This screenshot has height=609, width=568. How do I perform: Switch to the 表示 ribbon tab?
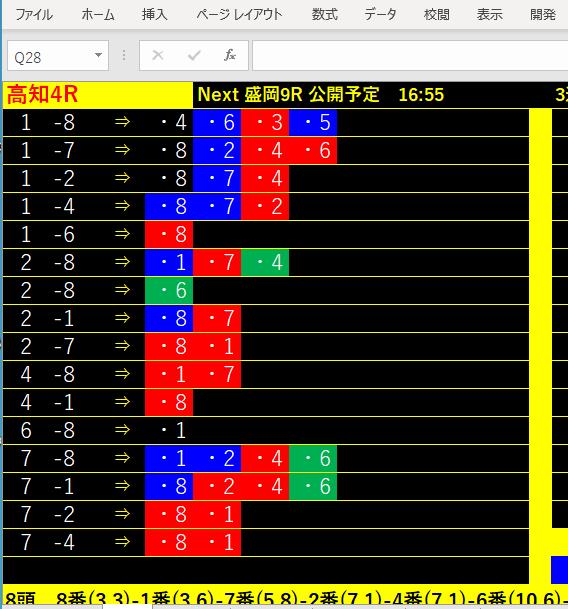(x=490, y=15)
